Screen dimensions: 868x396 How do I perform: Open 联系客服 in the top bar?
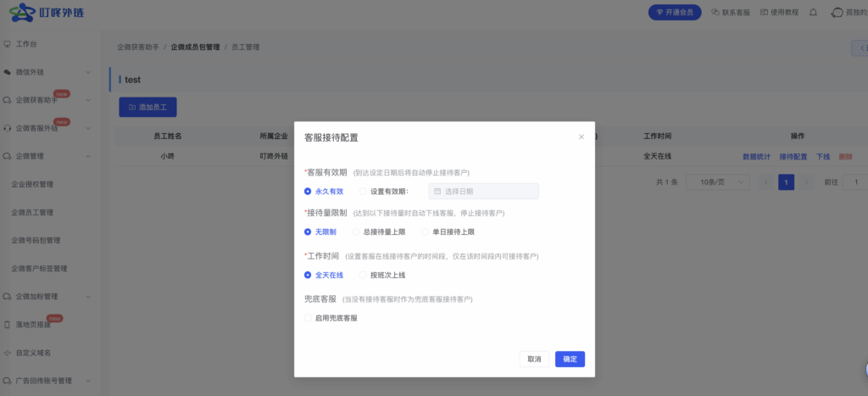(732, 13)
